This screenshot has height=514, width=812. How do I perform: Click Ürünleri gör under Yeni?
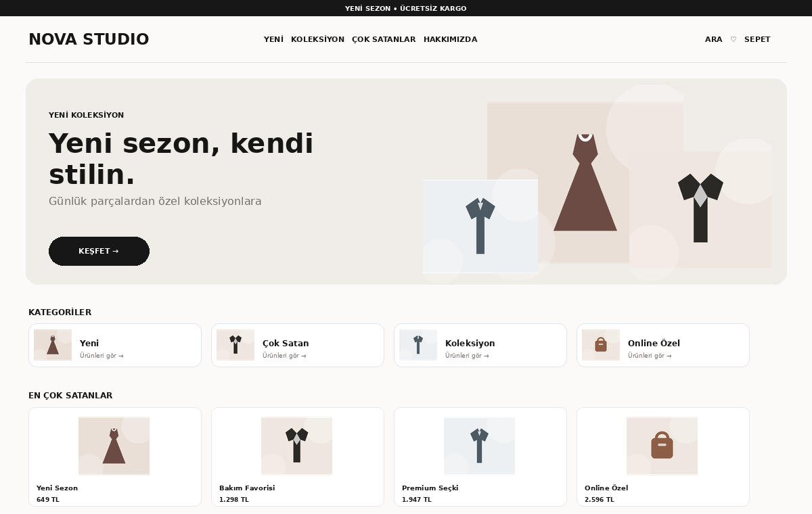[x=101, y=356]
